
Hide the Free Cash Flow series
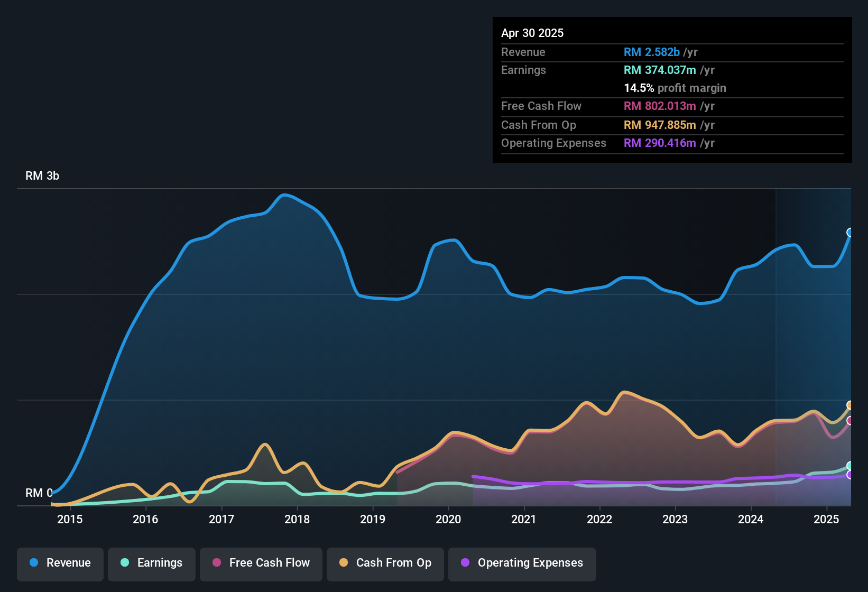tap(261, 563)
